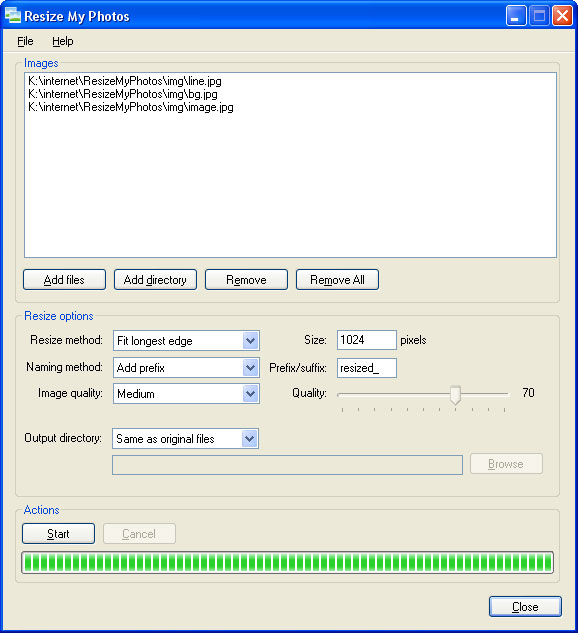Close the window with the red X

coord(562,16)
